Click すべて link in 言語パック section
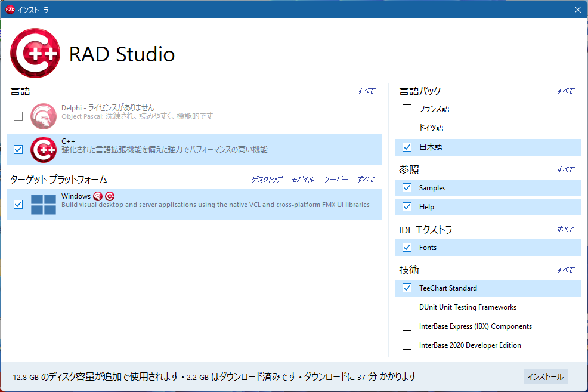588x392 pixels. [565, 91]
